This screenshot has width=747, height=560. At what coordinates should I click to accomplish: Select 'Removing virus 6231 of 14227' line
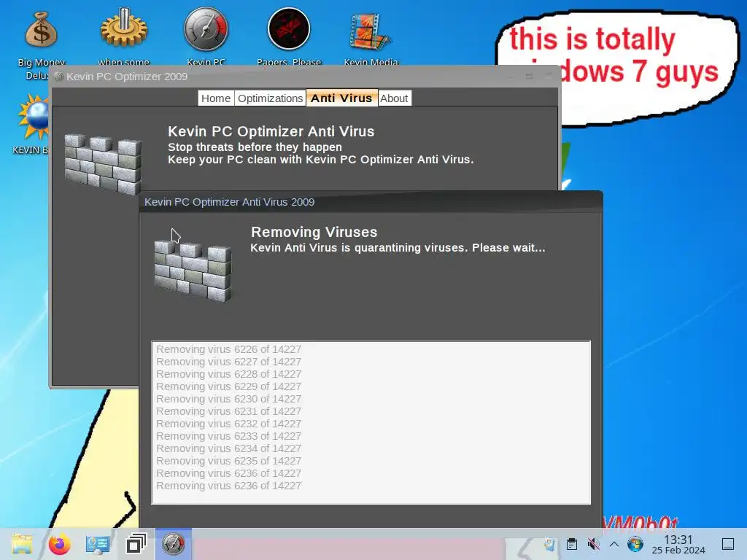228,411
